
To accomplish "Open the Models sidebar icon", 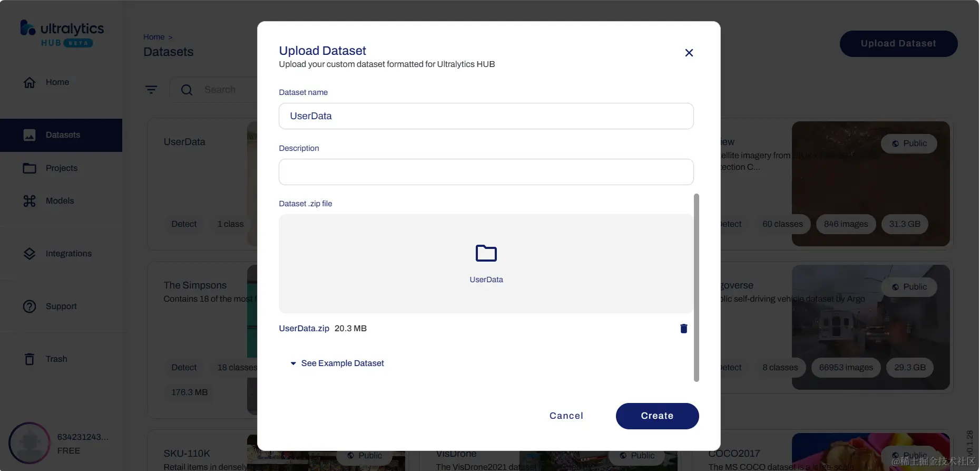I will tap(30, 201).
